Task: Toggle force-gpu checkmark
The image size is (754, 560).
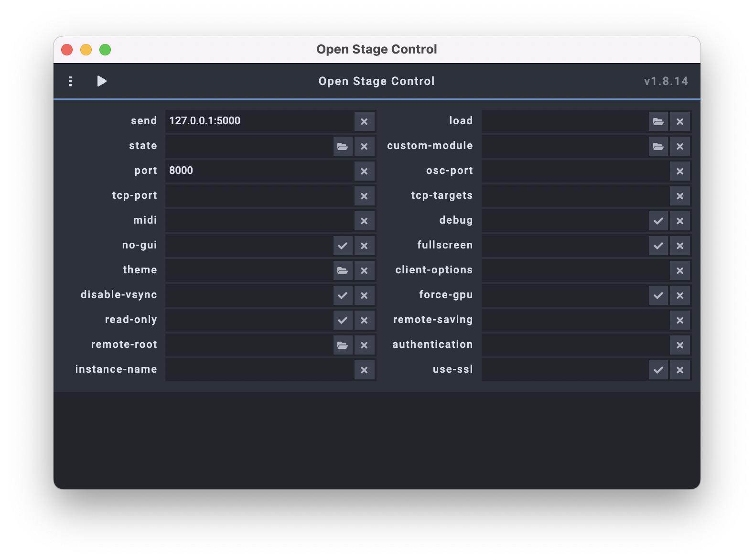Action: coord(658,295)
